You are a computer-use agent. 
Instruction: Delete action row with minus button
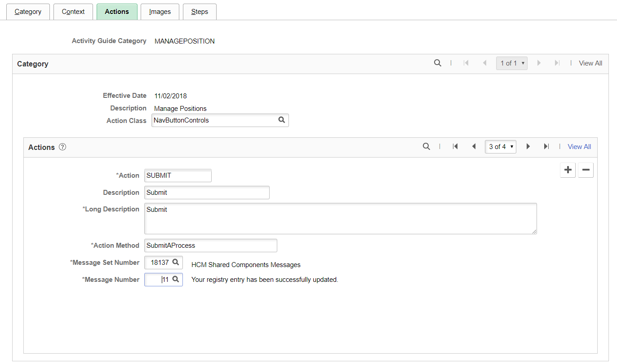(586, 170)
